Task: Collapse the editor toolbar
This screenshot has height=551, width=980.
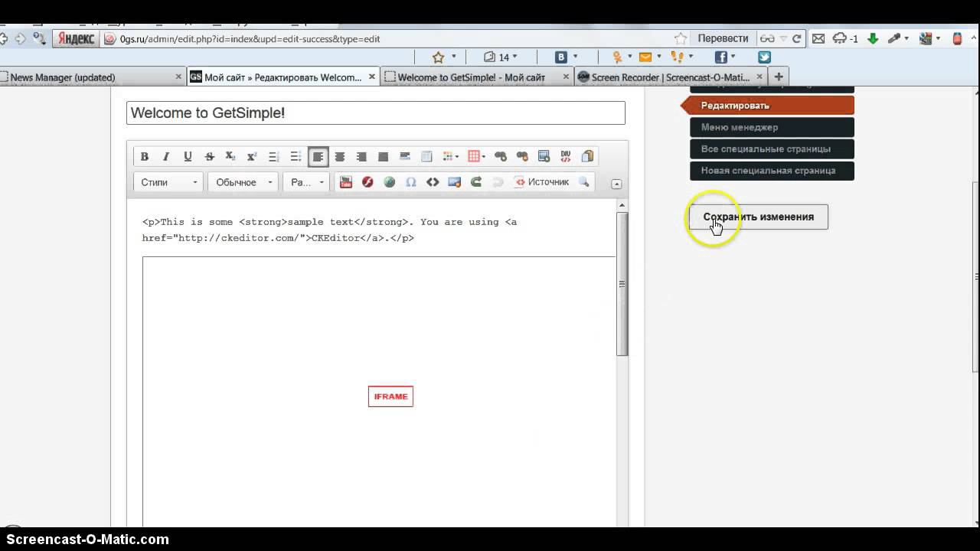Action: tap(616, 184)
